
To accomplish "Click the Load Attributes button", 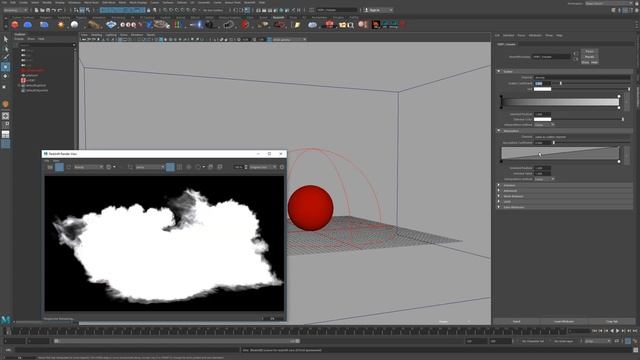I will tap(564, 322).
